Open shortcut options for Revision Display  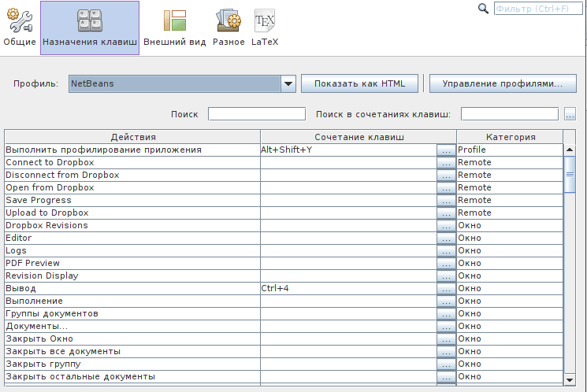[446, 276]
